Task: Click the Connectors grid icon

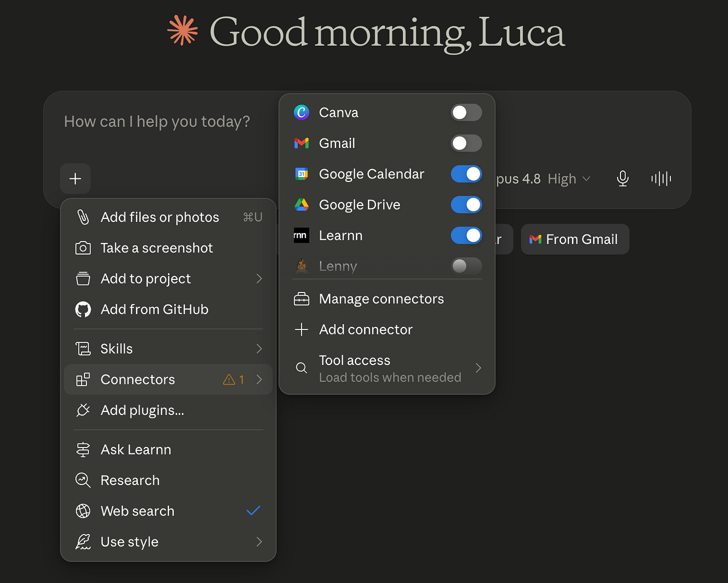Action: click(x=83, y=379)
